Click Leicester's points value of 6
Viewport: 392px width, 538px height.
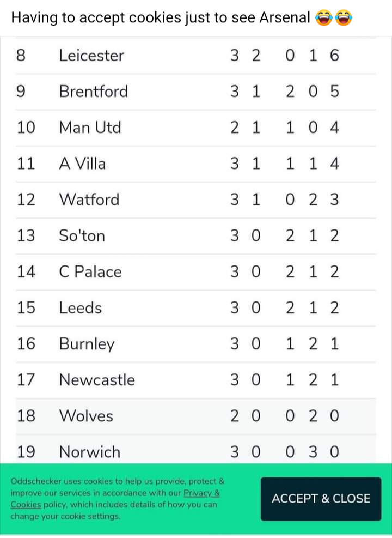(x=334, y=56)
